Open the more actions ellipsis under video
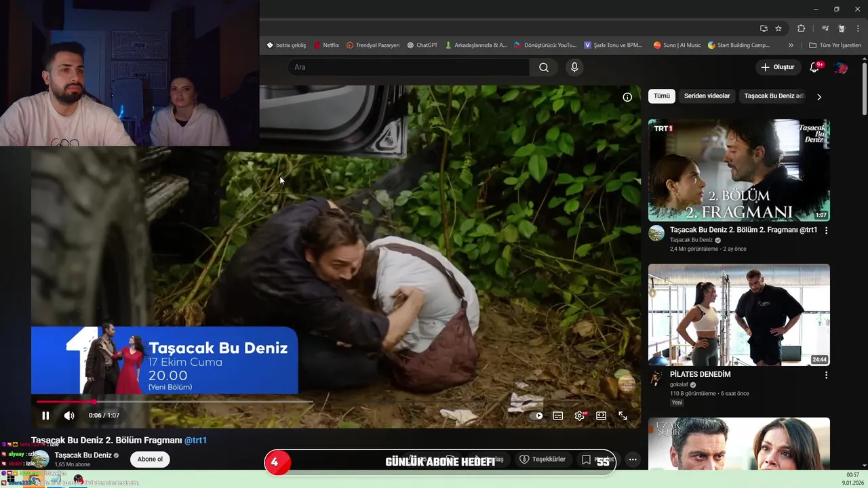 click(633, 460)
